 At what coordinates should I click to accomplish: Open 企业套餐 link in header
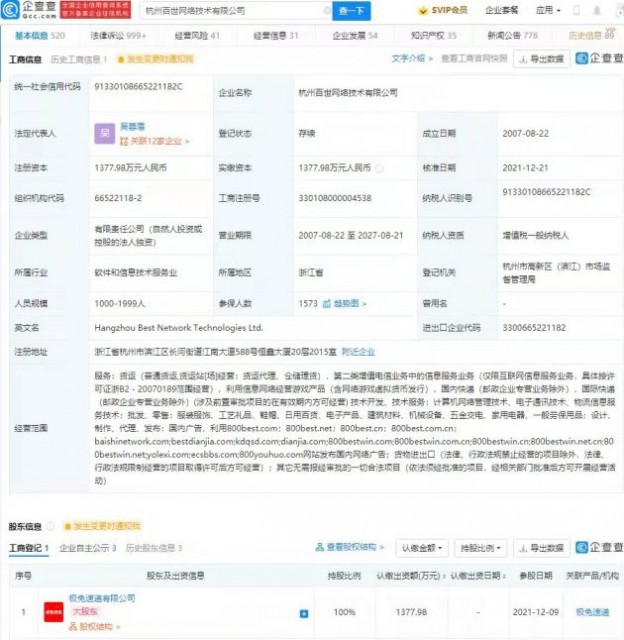click(x=502, y=10)
